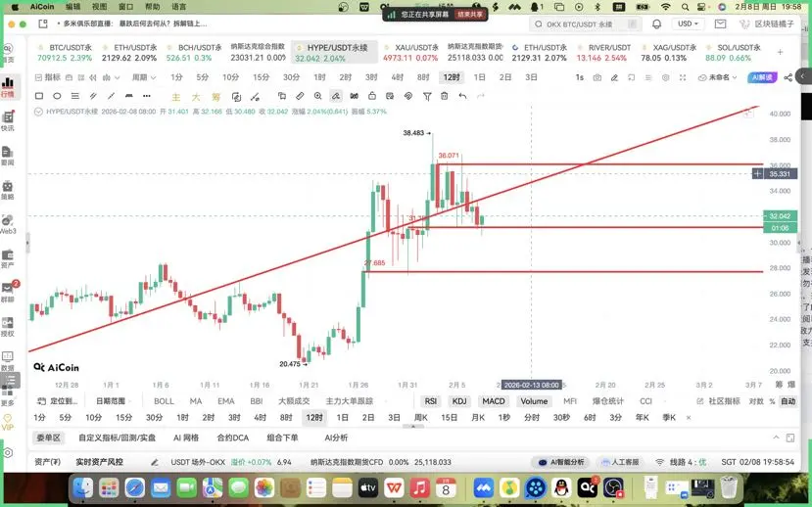Select the rectangle drawing tool

click(x=39, y=96)
